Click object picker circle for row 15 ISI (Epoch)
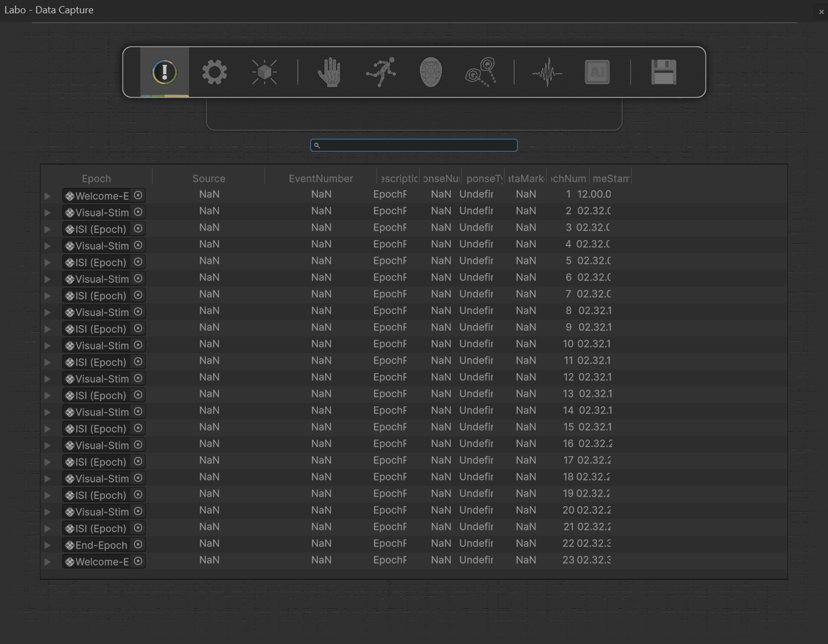The height and width of the screenshot is (644, 828). pyautogui.click(x=138, y=428)
